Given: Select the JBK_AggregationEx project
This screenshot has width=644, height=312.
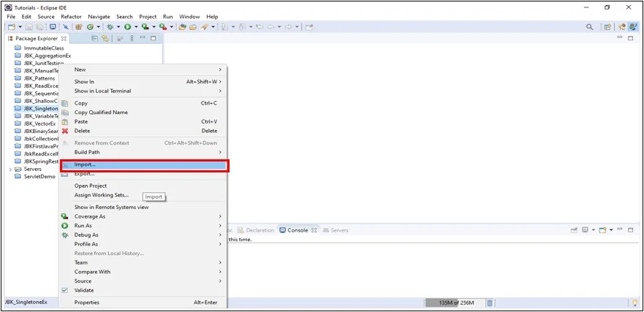Looking at the screenshot, I should pyautogui.click(x=43, y=56).
